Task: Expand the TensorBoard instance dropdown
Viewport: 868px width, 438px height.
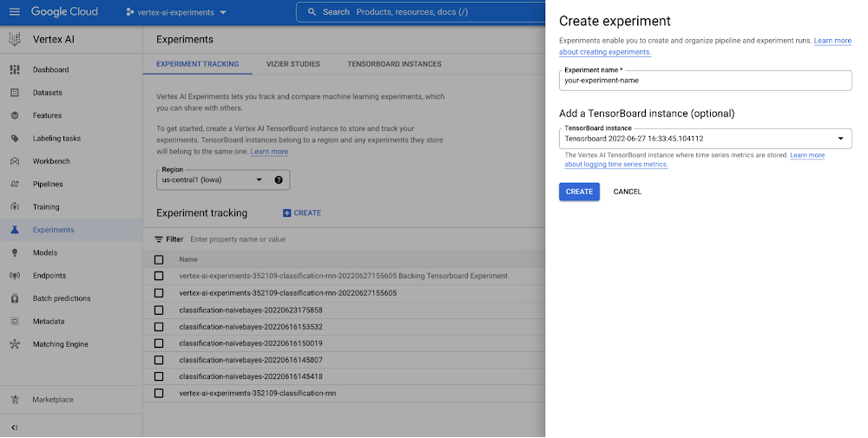Action: tap(705, 138)
